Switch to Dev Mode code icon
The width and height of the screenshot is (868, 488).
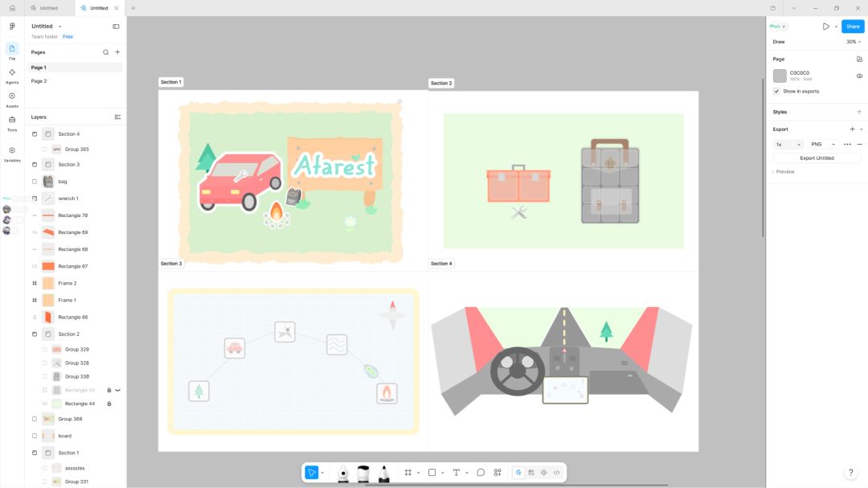tap(556, 473)
